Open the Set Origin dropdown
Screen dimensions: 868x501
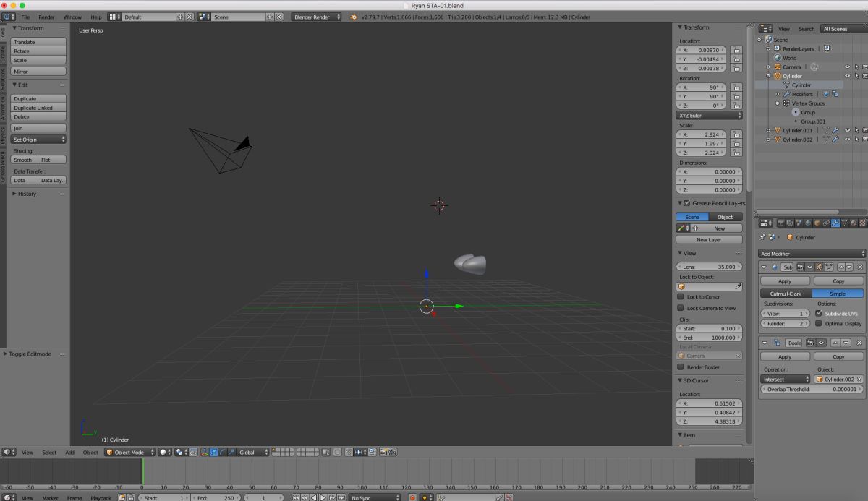click(x=39, y=140)
